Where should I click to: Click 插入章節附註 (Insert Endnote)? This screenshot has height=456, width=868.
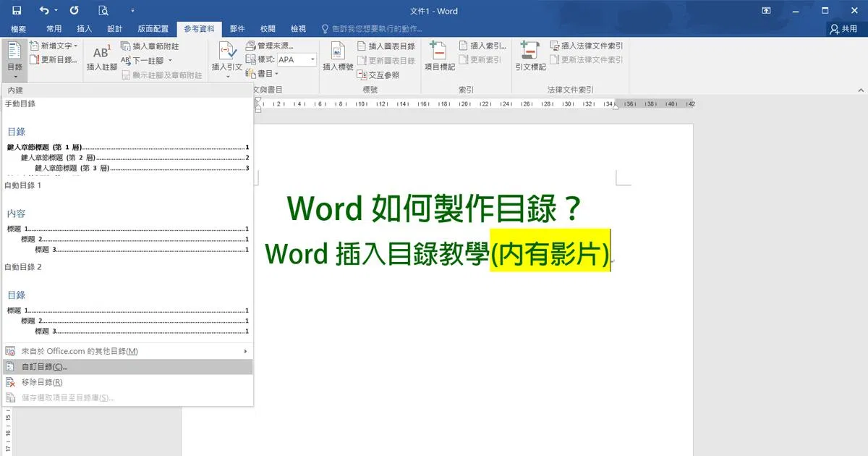click(x=150, y=46)
